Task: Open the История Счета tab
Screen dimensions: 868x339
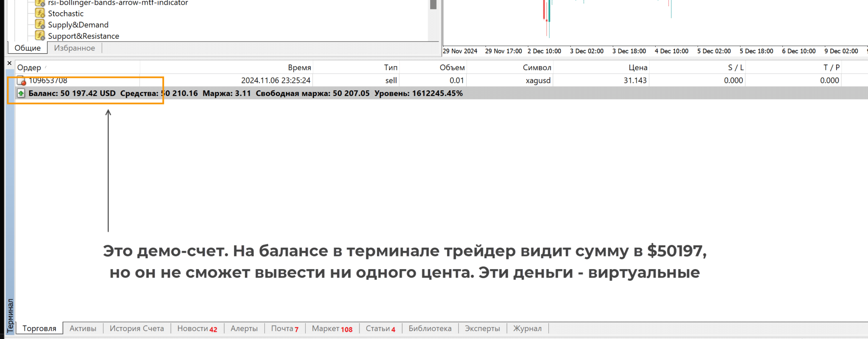Action: pos(136,328)
